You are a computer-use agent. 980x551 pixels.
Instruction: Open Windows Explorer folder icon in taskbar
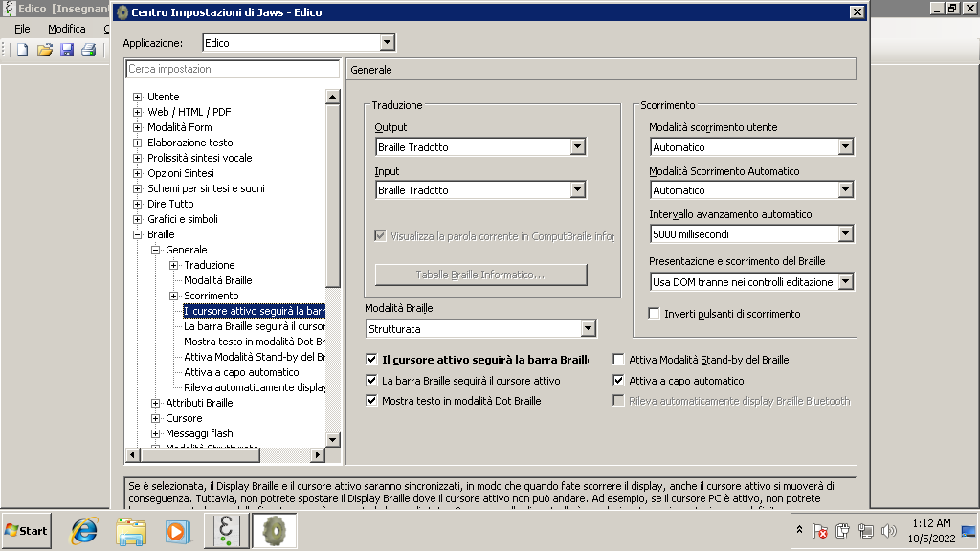[x=131, y=531]
